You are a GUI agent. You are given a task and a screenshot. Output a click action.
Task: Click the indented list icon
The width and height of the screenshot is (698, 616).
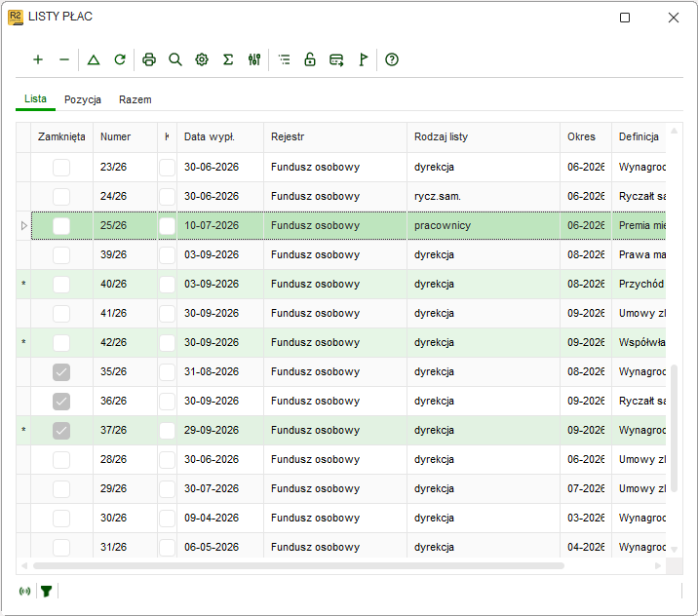coord(284,59)
